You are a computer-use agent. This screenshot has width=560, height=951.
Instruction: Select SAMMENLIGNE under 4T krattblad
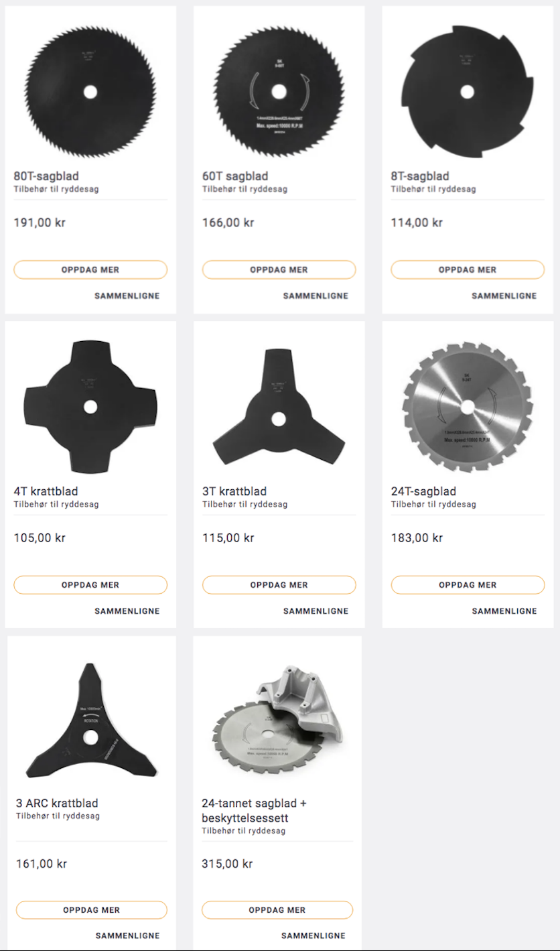click(x=127, y=611)
